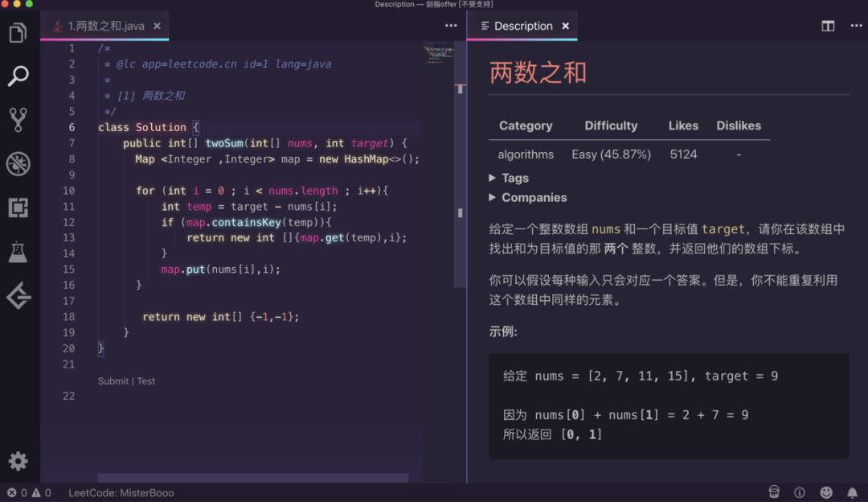Click the robot face icon in status bar
The width and height of the screenshot is (868, 502).
point(774,492)
